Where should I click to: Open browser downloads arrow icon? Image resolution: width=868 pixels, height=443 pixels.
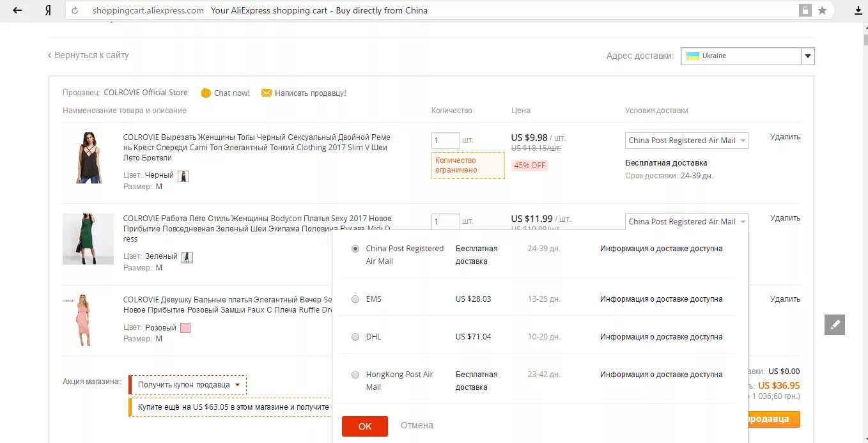pos(858,10)
